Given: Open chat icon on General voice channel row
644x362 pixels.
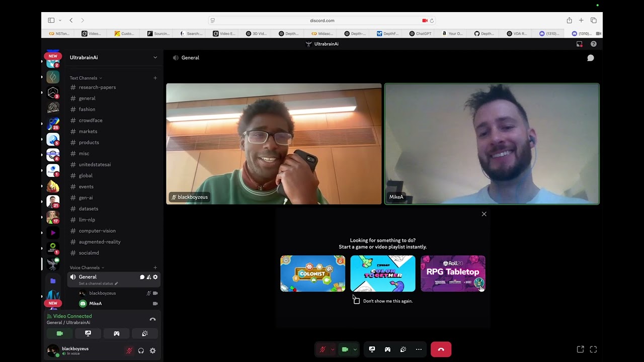Looking at the screenshot, I should [142, 277].
